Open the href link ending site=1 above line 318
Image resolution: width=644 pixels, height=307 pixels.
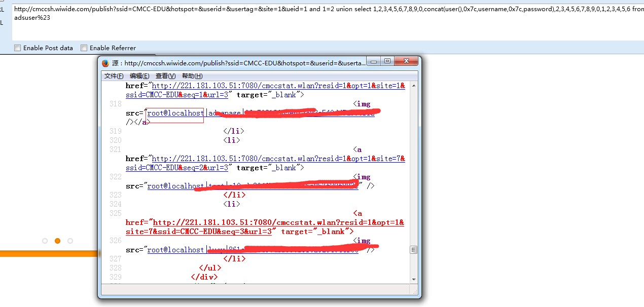(265, 90)
